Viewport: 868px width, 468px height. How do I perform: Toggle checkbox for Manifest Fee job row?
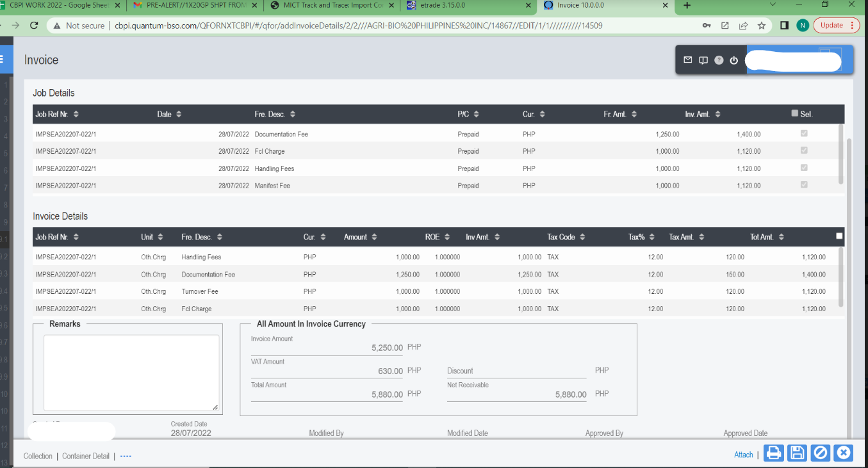pyautogui.click(x=804, y=185)
